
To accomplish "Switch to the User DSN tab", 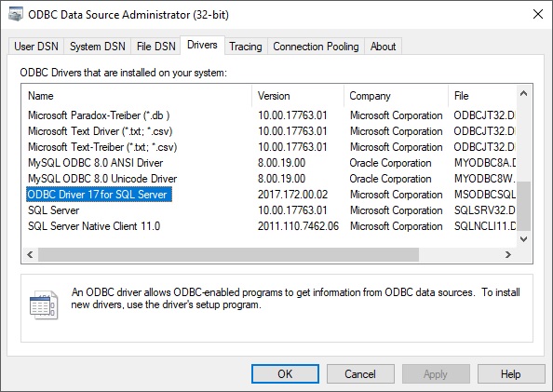I will pyautogui.click(x=36, y=47).
